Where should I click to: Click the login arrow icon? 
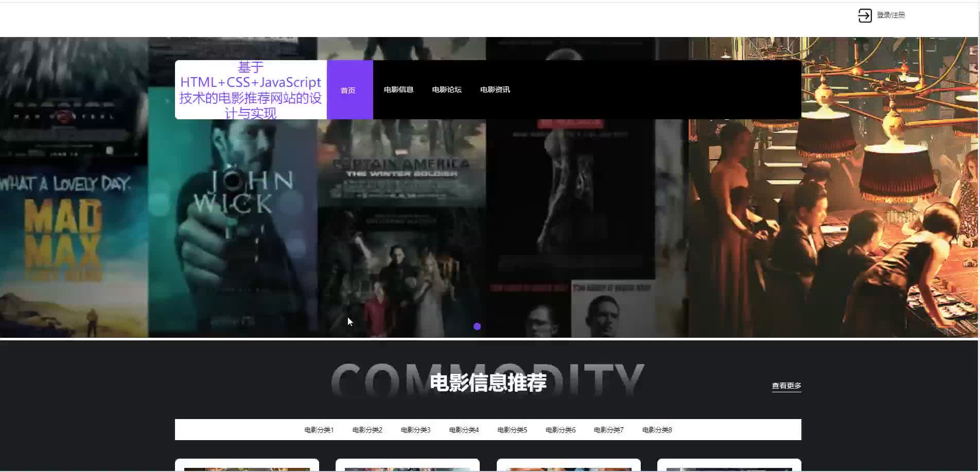pos(865,15)
